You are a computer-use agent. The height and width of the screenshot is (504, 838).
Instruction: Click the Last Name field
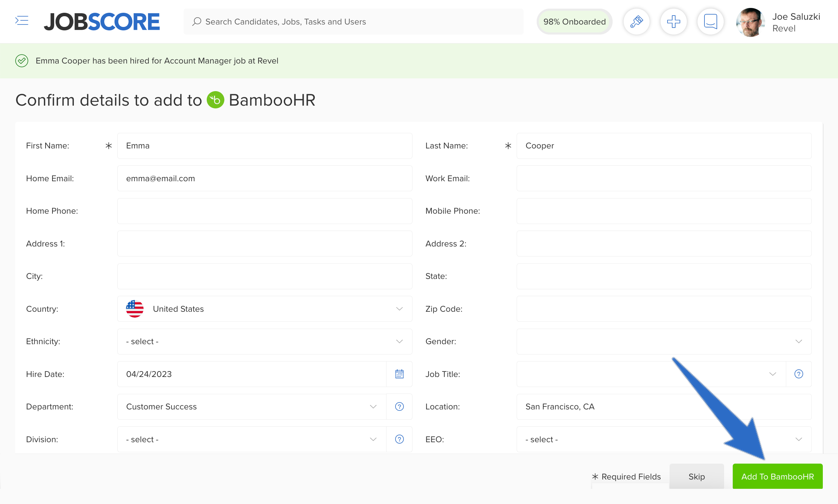coord(664,146)
